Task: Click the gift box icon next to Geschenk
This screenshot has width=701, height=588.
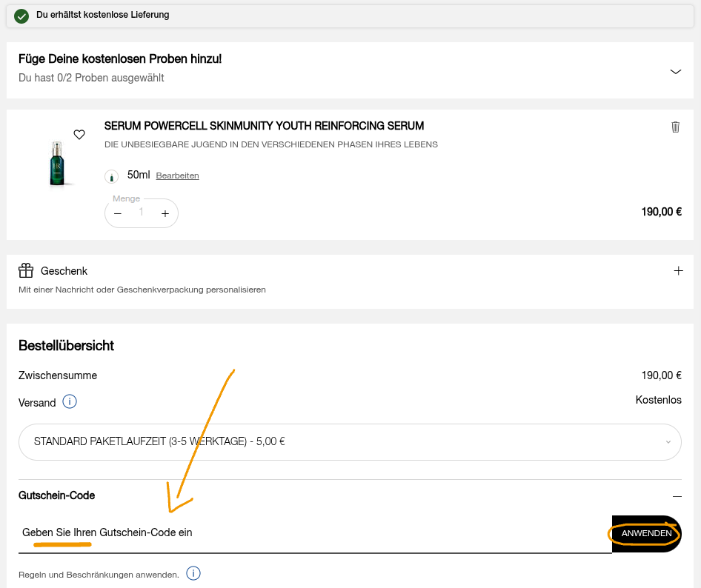Action: tap(26, 271)
